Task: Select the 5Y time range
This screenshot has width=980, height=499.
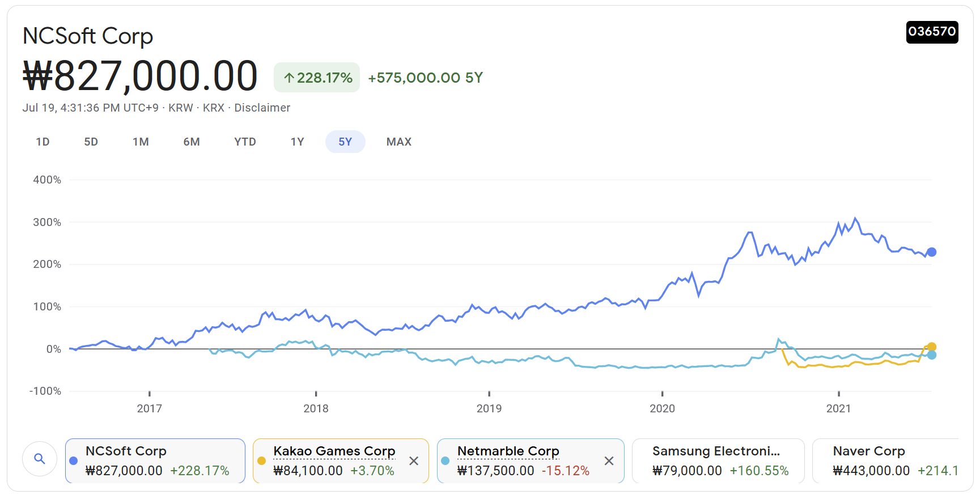Action: pos(345,142)
